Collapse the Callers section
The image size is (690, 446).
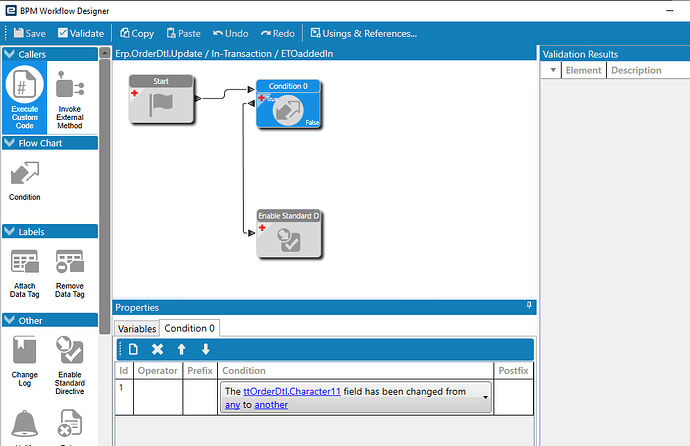[x=9, y=54]
